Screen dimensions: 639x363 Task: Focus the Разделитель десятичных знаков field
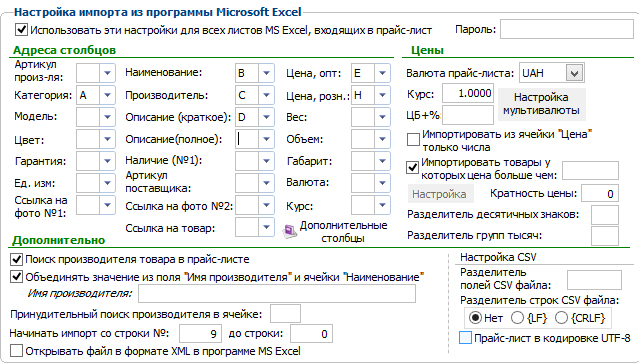point(605,215)
